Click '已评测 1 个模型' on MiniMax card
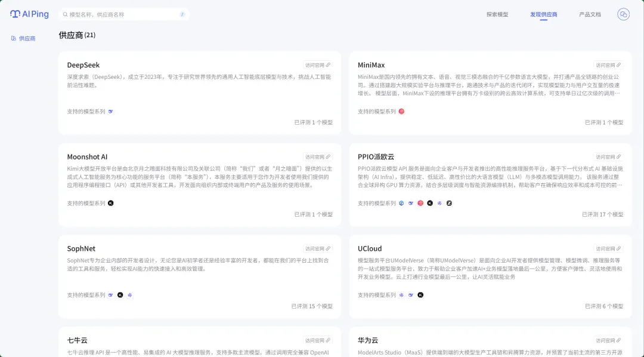The width and height of the screenshot is (644, 357). coord(603,122)
